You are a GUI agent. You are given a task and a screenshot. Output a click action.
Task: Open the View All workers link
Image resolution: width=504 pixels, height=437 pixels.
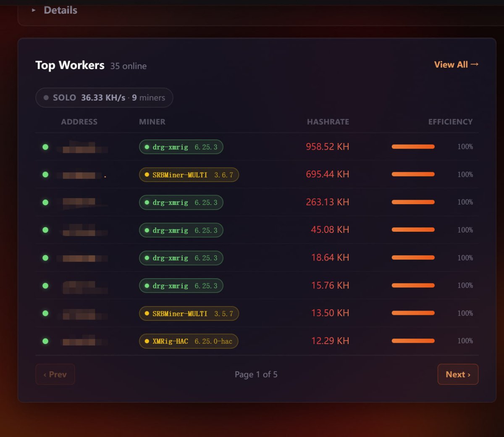tap(456, 65)
